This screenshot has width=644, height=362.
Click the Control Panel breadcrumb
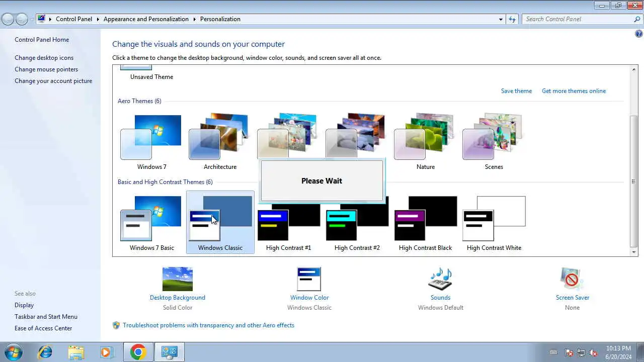74,19
